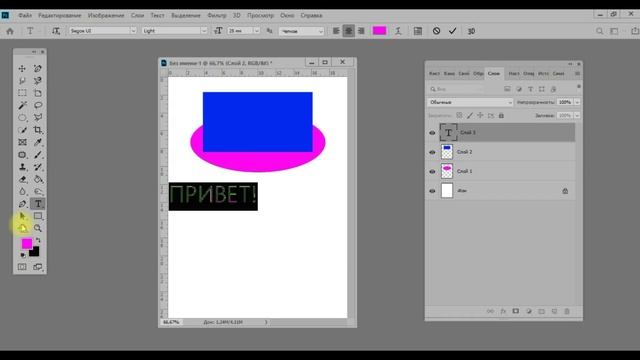Toggle text orientation in options bar
The image size is (640, 360).
[x=56, y=31]
